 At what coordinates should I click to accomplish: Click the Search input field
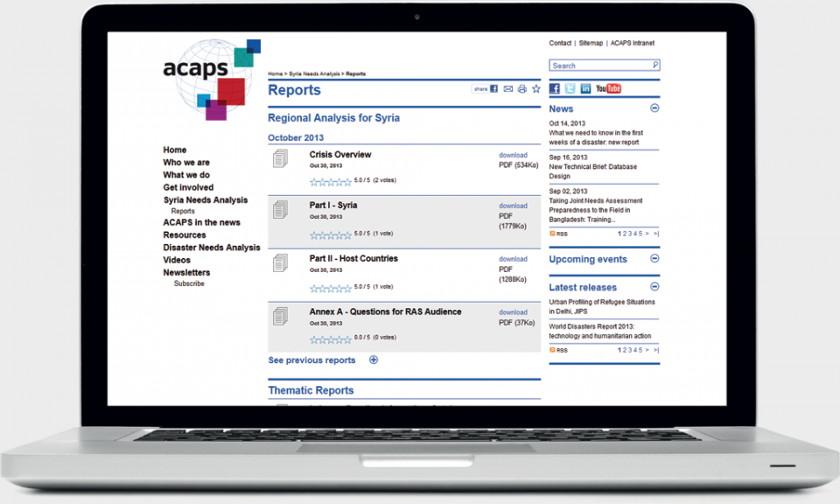[x=599, y=66]
